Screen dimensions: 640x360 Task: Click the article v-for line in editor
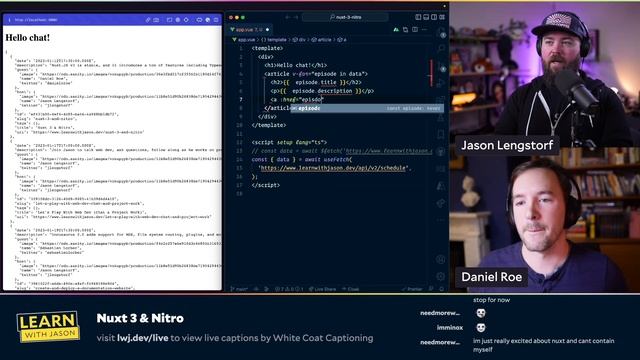pos(316,74)
